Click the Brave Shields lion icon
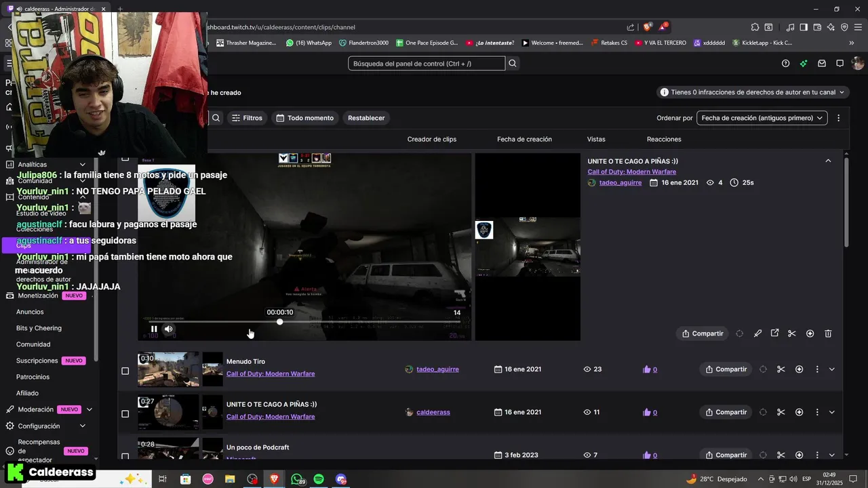This screenshot has width=868, height=488. [647, 27]
